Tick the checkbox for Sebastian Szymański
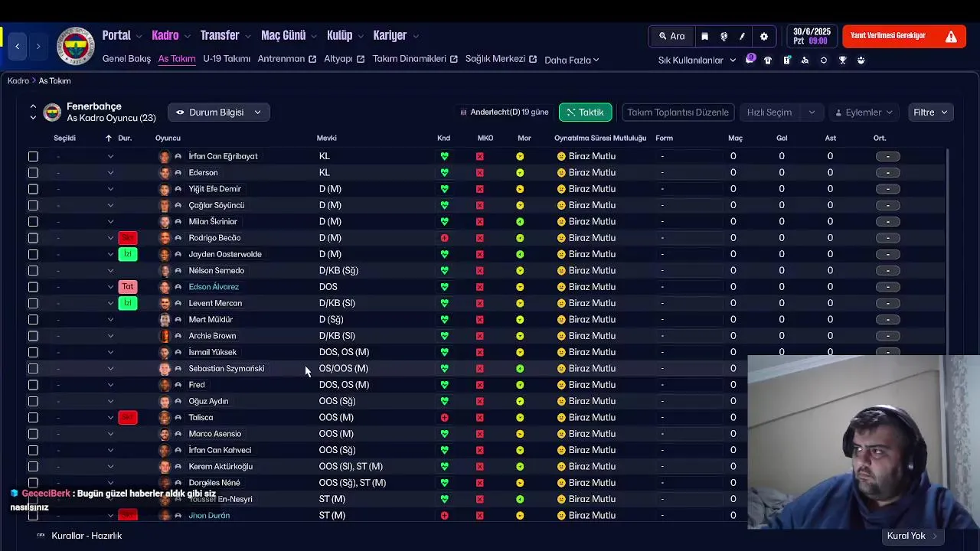 33,368
